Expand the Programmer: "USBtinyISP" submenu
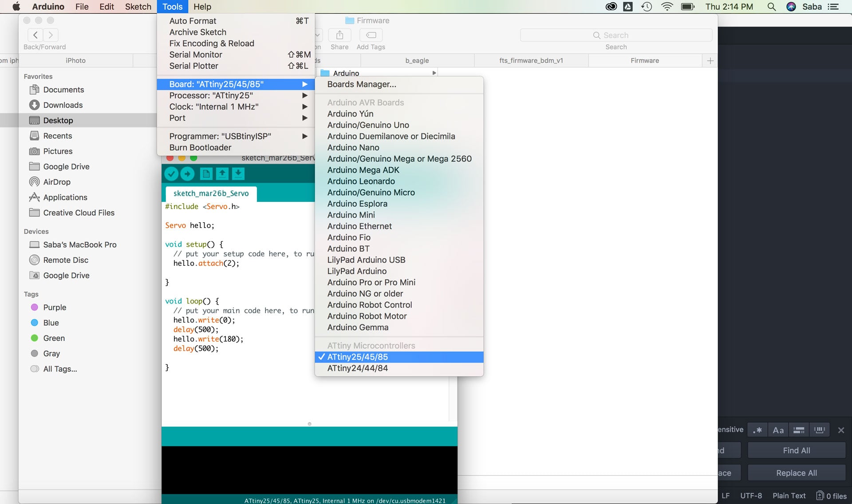This screenshot has height=504, width=852. click(x=236, y=136)
